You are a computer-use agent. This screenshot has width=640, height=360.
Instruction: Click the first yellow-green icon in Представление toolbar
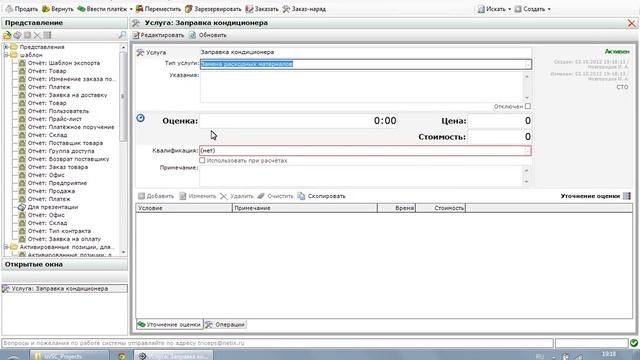click(7, 36)
